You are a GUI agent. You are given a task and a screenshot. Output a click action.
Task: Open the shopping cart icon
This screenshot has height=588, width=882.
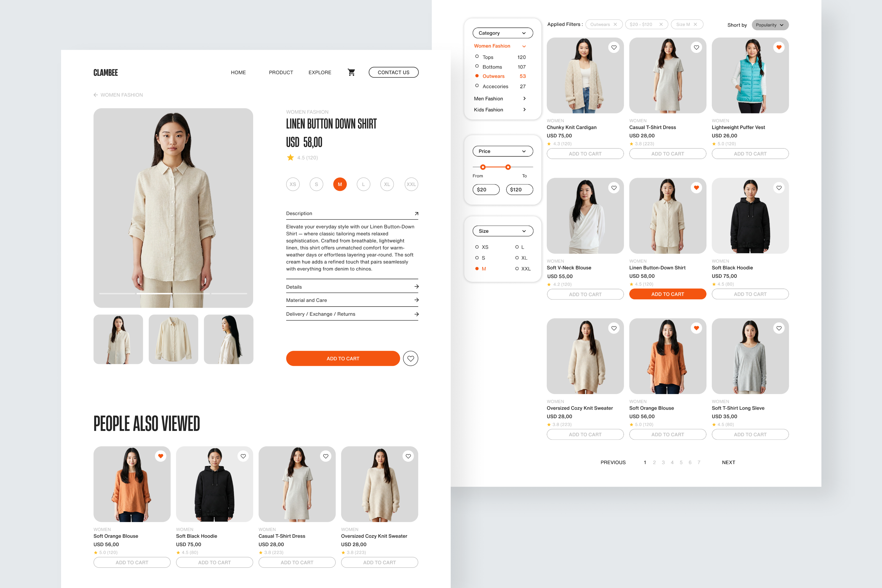(351, 72)
